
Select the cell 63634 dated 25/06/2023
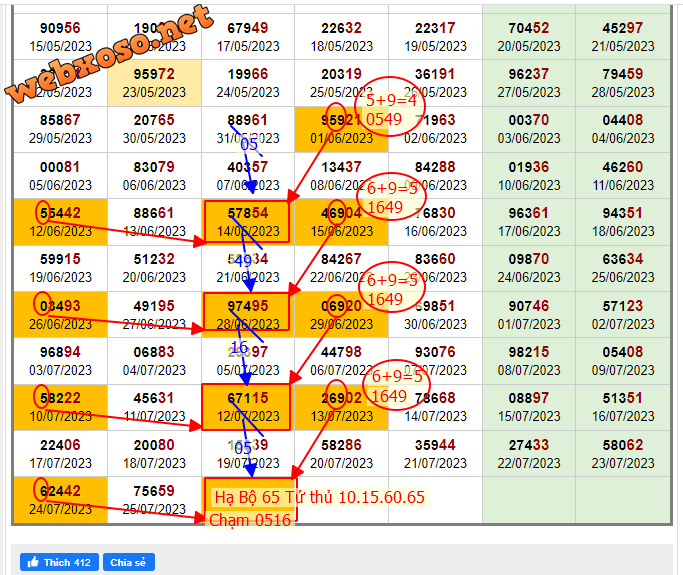(x=623, y=268)
